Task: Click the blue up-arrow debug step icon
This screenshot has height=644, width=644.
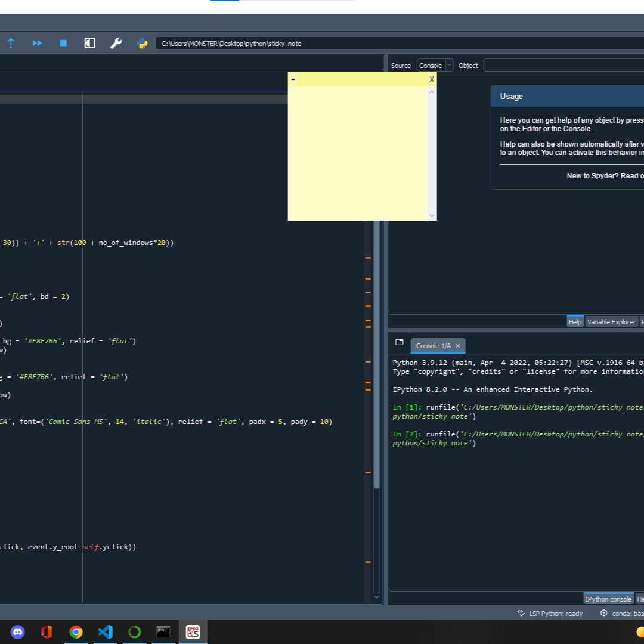Action: pos(11,43)
